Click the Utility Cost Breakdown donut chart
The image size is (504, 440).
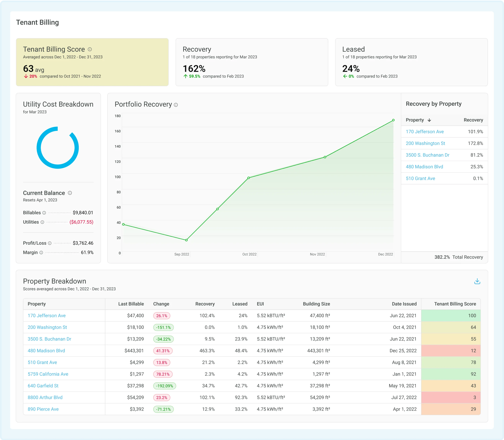pos(58,148)
